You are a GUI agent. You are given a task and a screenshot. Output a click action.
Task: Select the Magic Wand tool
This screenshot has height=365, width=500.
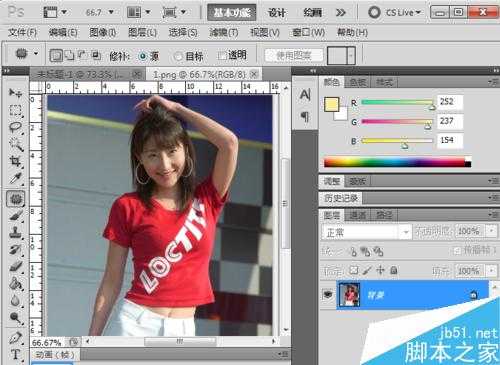(15, 144)
